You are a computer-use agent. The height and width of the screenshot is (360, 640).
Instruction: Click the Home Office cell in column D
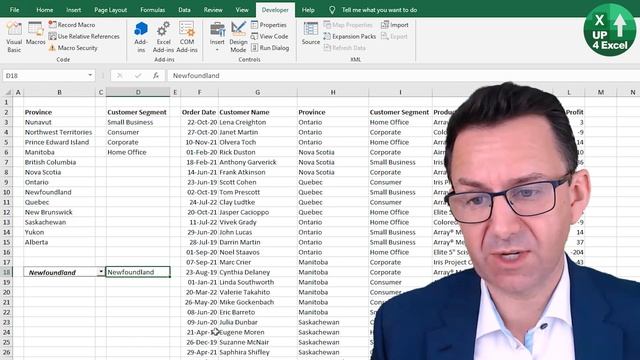[x=138, y=152]
